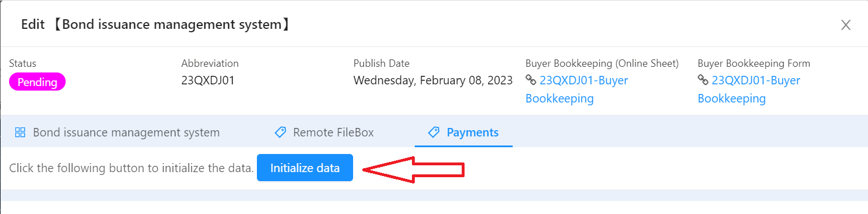Click the pink Pending status badge
The width and height of the screenshot is (868, 214).
(x=37, y=82)
